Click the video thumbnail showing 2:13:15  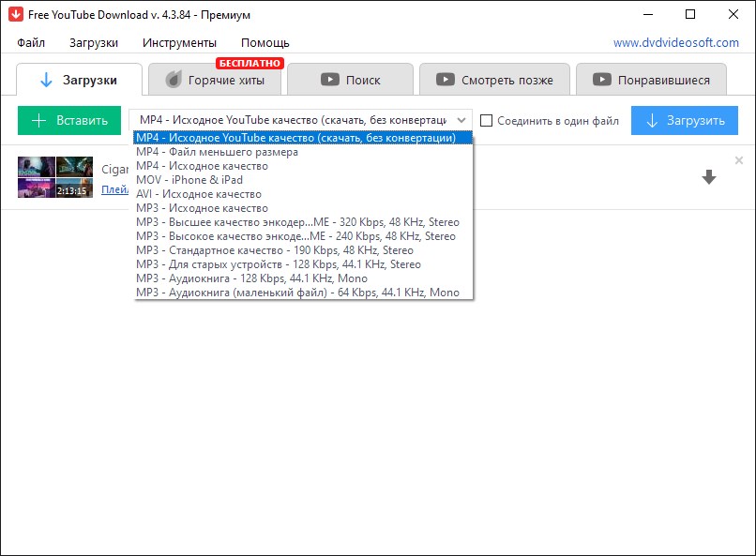click(x=55, y=177)
